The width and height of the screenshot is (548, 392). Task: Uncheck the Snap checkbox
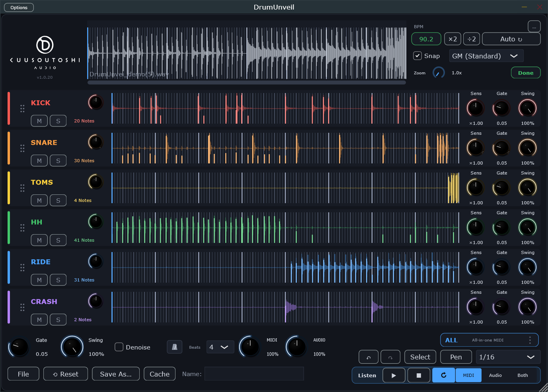(x=417, y=56)
